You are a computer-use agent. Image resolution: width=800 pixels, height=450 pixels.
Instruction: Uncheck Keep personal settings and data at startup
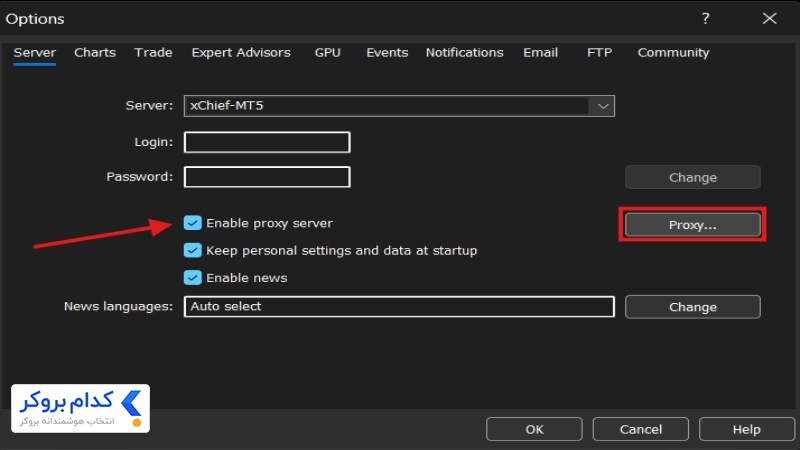pos(192,251)
